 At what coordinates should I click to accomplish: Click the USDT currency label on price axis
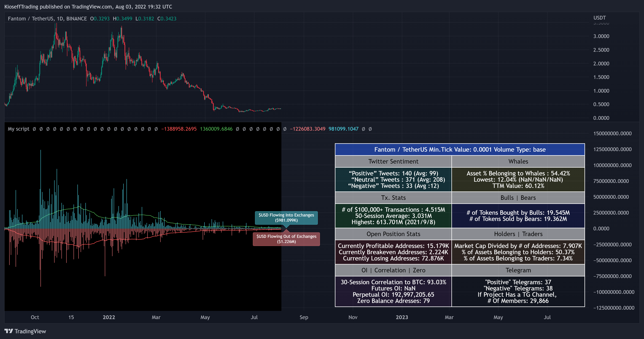pos(600,18)
